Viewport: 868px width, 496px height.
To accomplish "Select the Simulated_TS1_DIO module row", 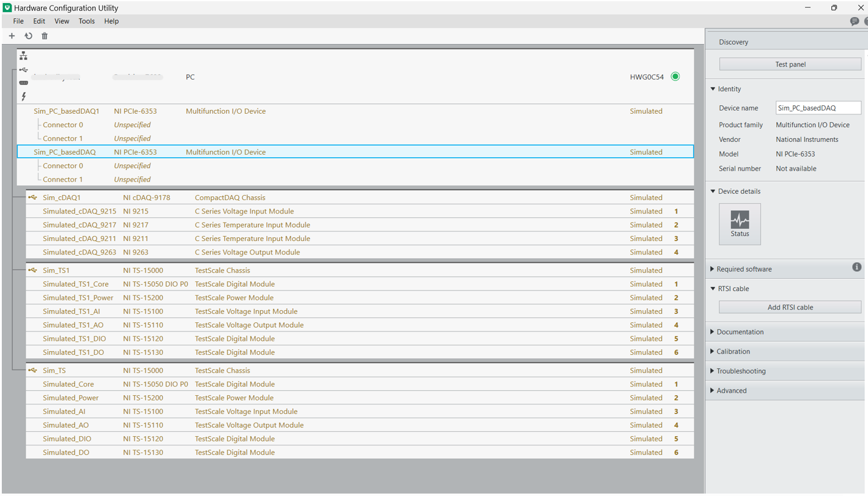I will point(360,339).
